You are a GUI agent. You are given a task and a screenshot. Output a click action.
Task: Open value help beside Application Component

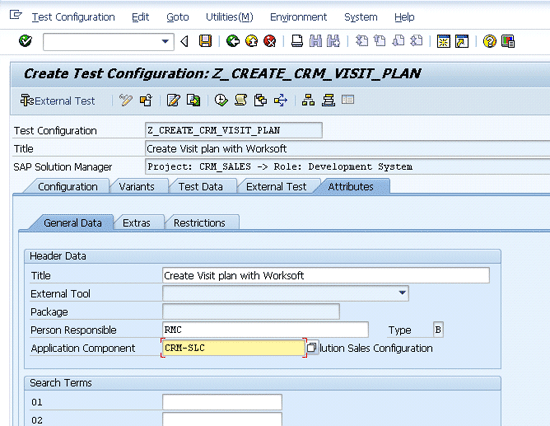point(311,348)
